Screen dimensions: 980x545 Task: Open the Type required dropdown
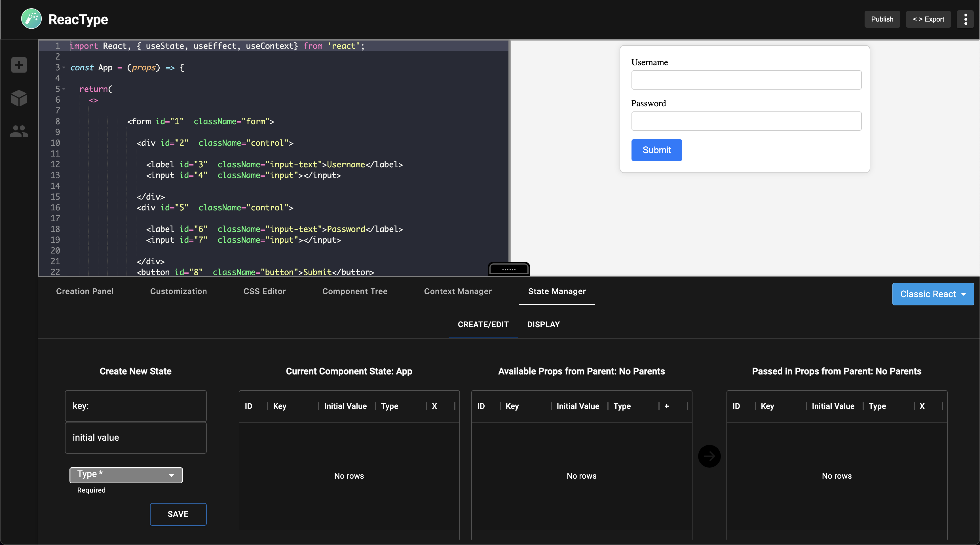tap(126, 475)
